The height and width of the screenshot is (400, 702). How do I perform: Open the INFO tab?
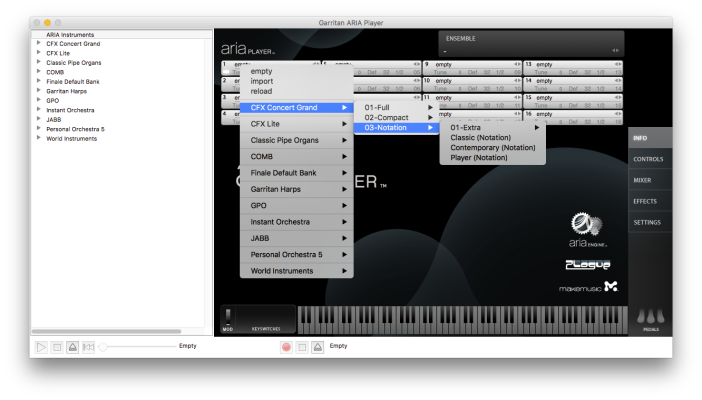pos(650,138)
